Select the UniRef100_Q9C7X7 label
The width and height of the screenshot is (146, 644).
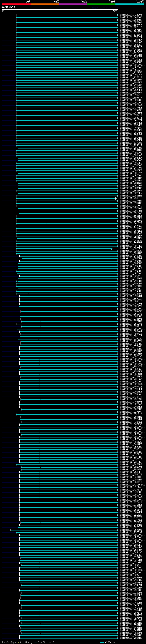(131, 85)
